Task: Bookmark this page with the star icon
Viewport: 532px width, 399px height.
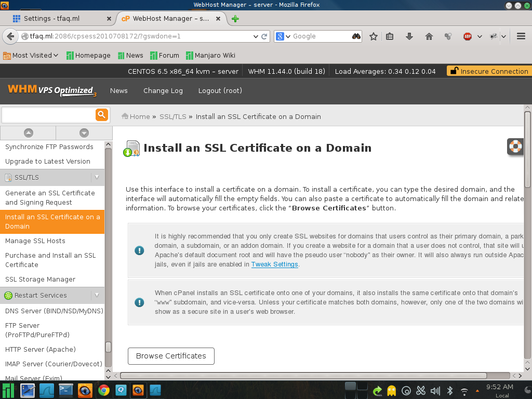Action: 373,36
